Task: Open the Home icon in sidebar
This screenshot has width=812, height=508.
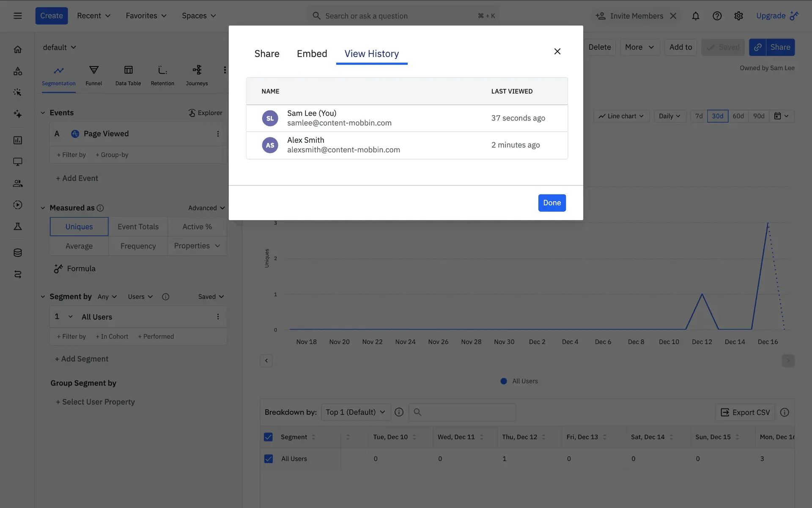Action: tap(18, 50)
